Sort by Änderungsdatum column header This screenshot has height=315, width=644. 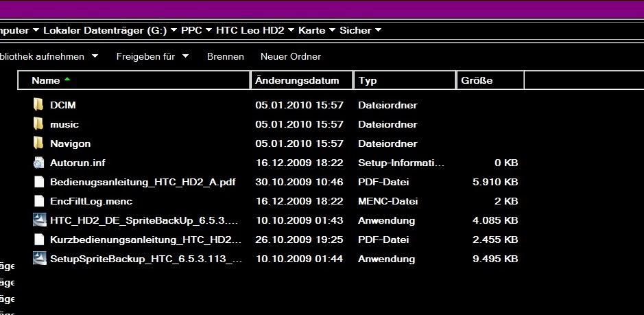pyautogui.click(x=302, y=80)
